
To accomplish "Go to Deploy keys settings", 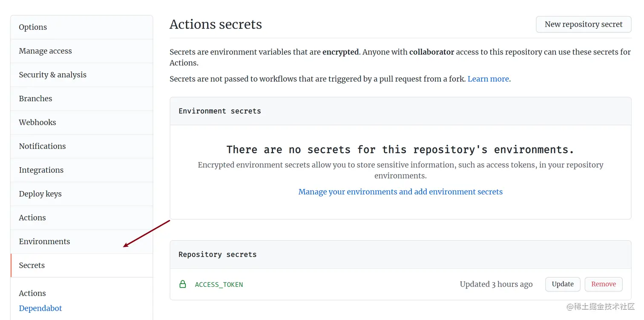I will coord(40,194).
